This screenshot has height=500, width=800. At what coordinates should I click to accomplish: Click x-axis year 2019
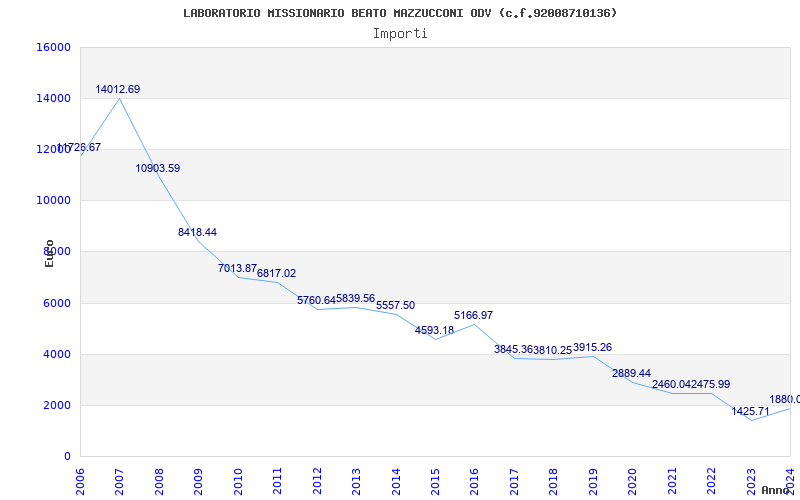[x=593, y=481]
